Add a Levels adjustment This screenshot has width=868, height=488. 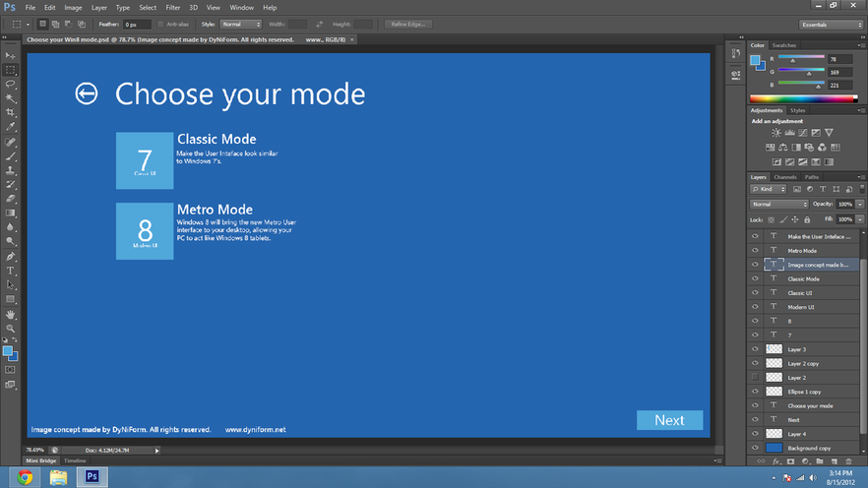(790, 133)
